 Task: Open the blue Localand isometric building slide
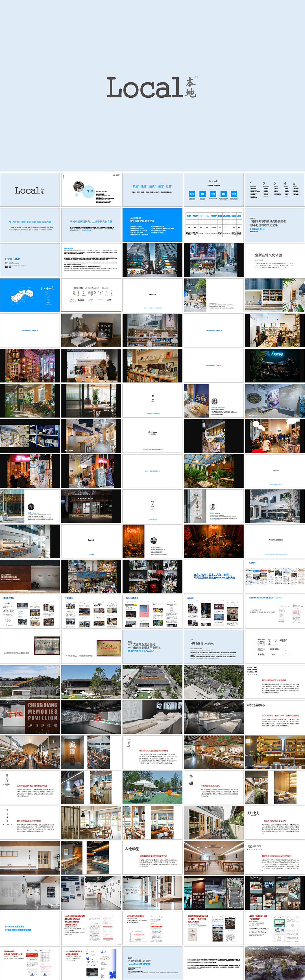(30, 295)
